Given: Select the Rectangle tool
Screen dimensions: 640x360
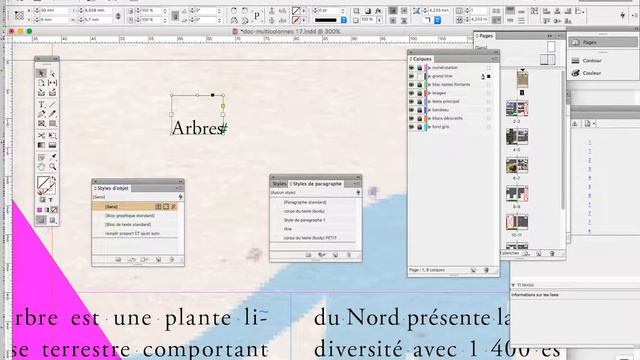Looking at the screenshot, I should click(53, 124).
